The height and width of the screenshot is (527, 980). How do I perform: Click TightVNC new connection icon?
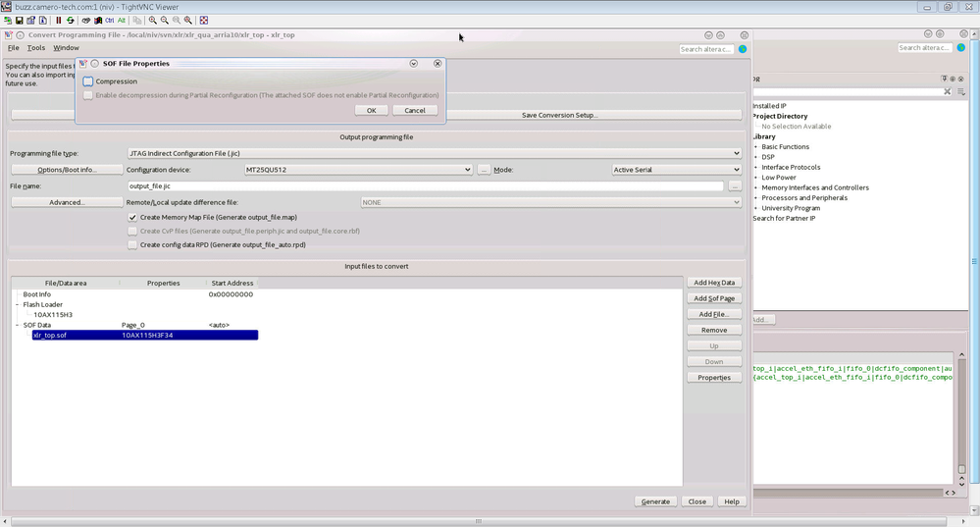coord(8,20)
